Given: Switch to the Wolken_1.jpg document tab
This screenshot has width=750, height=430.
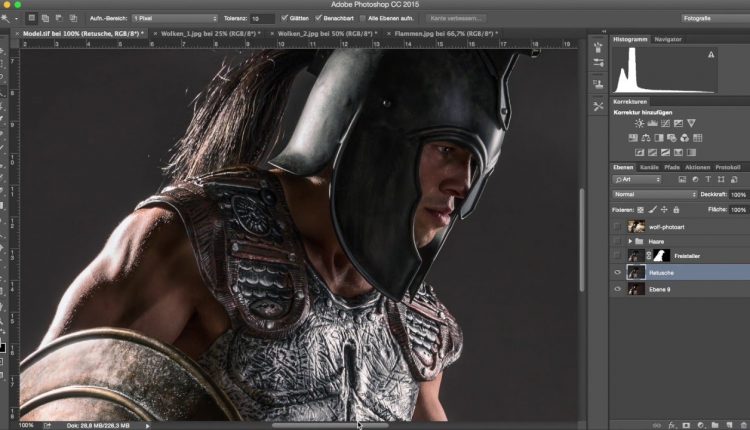Looking at the screenshot, I should (210, 33).
